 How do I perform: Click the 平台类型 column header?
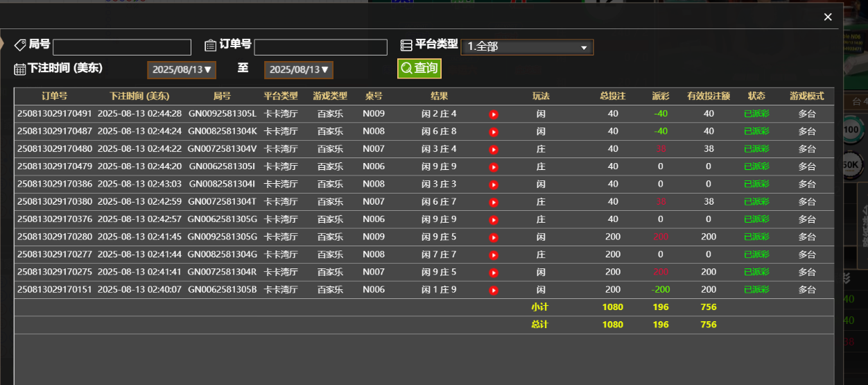(281, 96)
